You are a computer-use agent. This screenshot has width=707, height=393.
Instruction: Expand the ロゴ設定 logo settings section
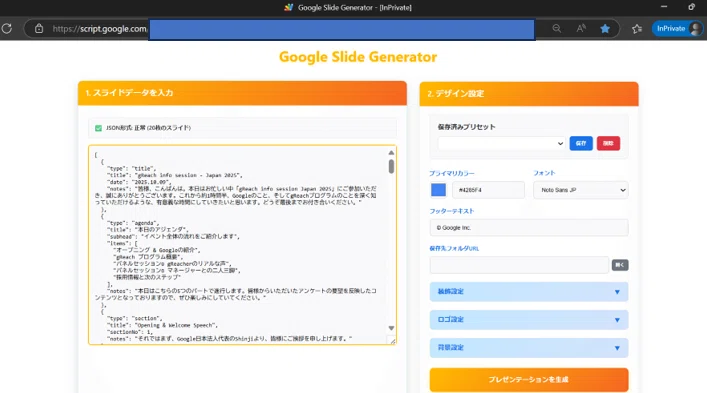point(528,320)
